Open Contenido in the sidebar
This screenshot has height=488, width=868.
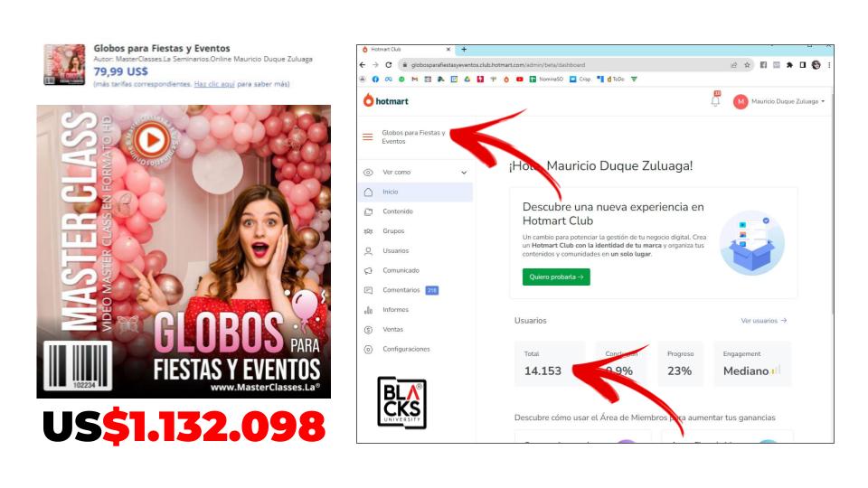[398, 211]
